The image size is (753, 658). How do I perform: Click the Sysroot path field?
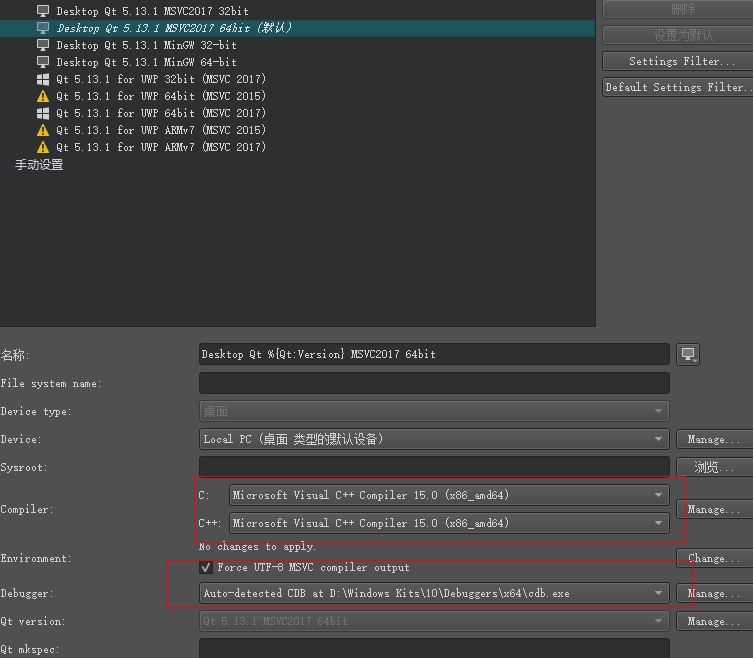tap(434, 467)
